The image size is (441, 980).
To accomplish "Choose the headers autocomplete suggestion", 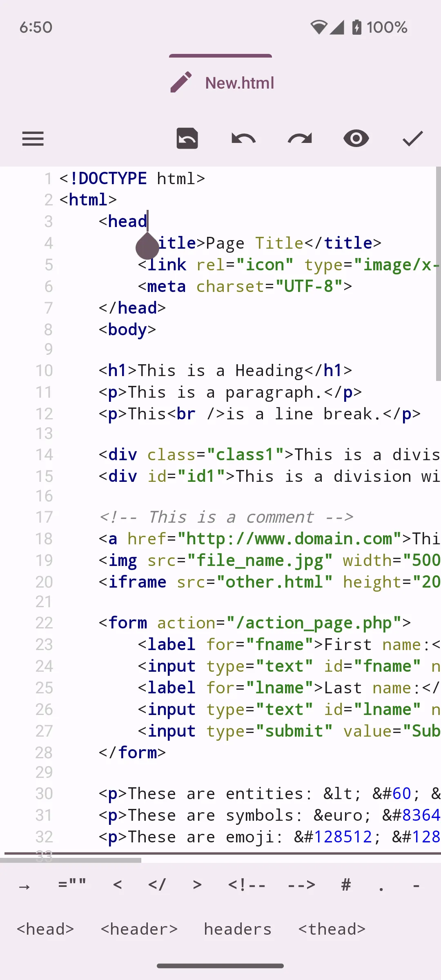I will [x=238, y=929].
